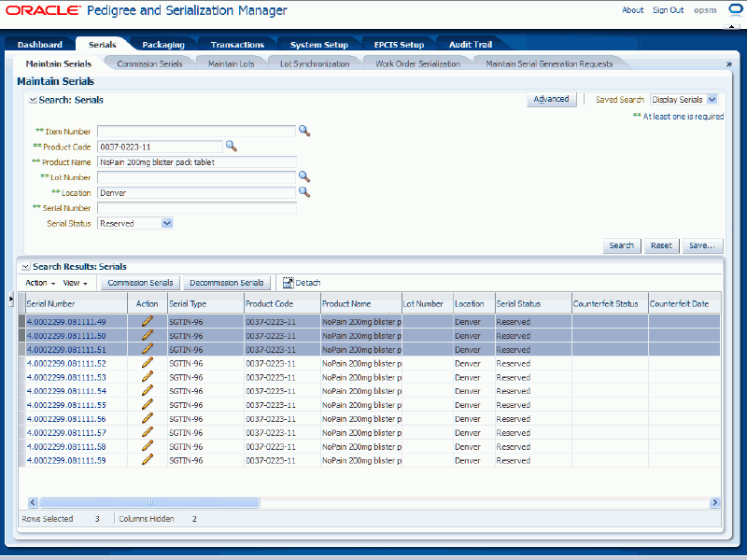Open serial number link 4.0002299.081111.52
Image resolution: width=747 pixels, height=560 pixels.
(x=66, y=363)
